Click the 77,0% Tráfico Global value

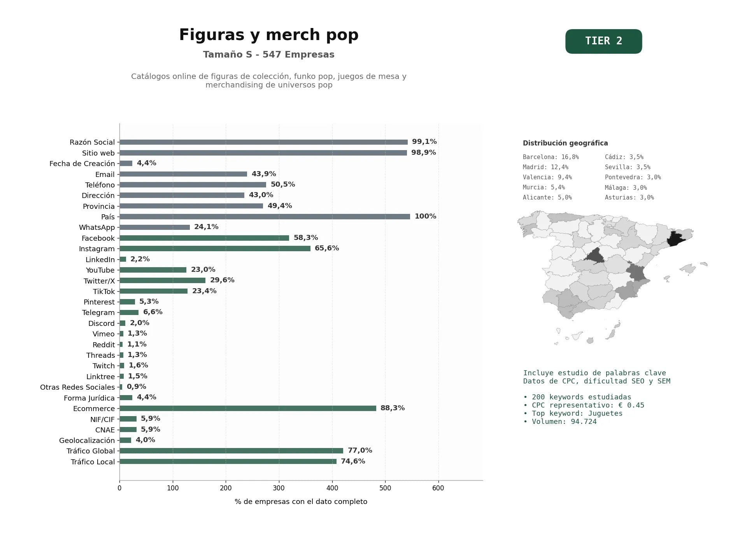pos(360,450)
